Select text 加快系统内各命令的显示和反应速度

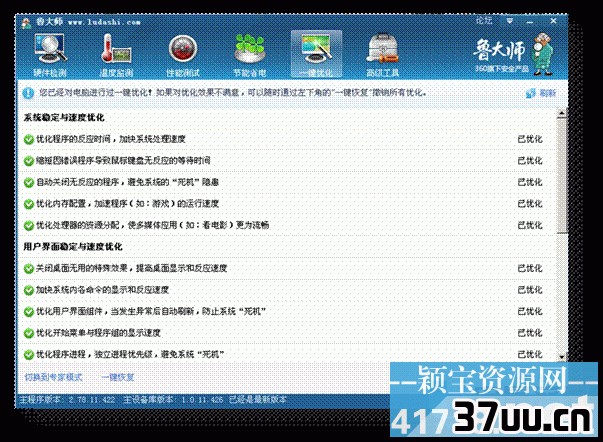pos(102,290)
